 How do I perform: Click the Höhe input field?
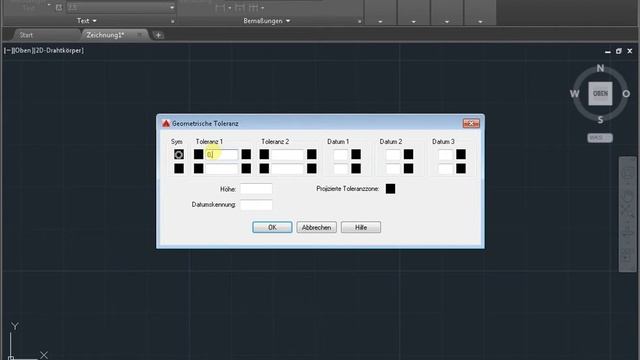256,189
